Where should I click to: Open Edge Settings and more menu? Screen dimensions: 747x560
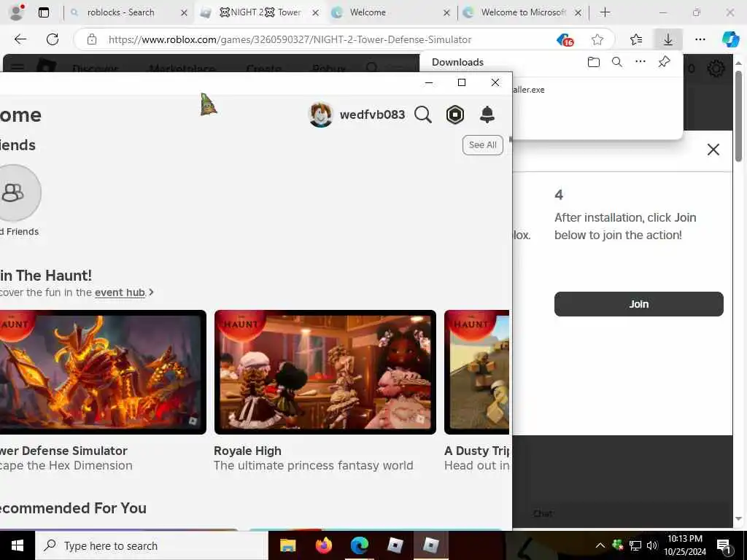(x=700, y=39)
